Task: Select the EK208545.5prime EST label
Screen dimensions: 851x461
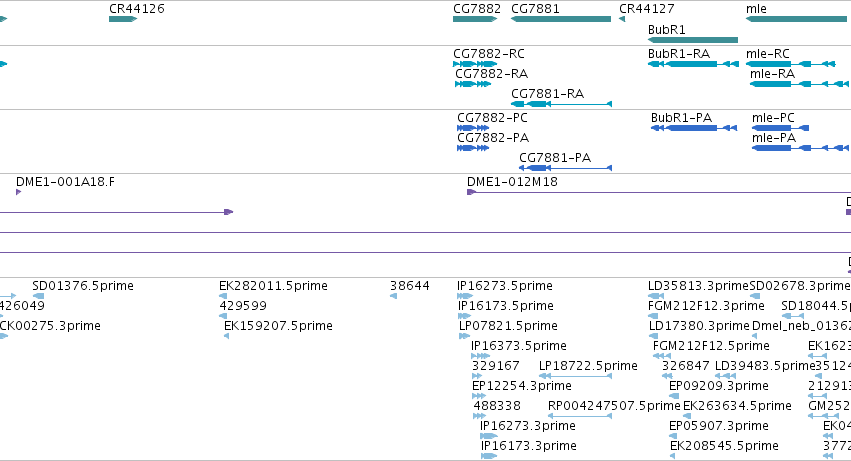Action: (725, 447)
